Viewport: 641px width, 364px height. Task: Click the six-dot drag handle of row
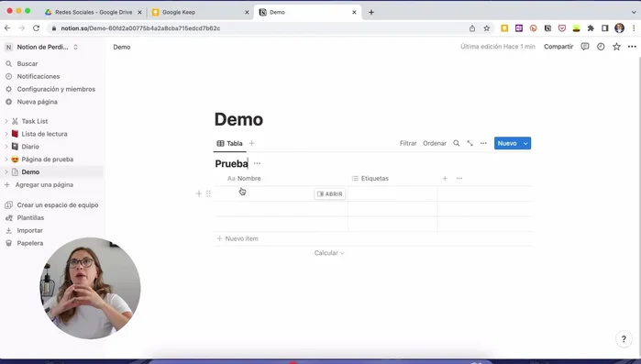[208, 193]
